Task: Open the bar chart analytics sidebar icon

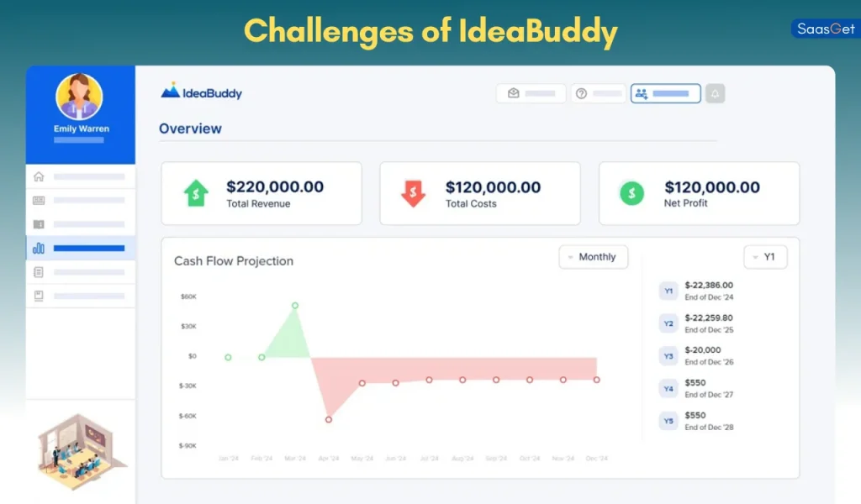Action: (38, 248)
